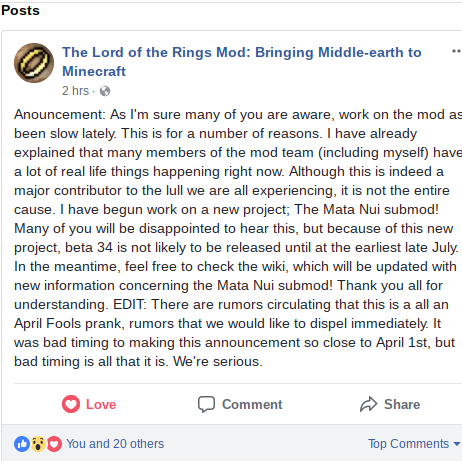Click the curved arrow share icon
This screenshot has width=462, height=461.
[x=369, y=404]
